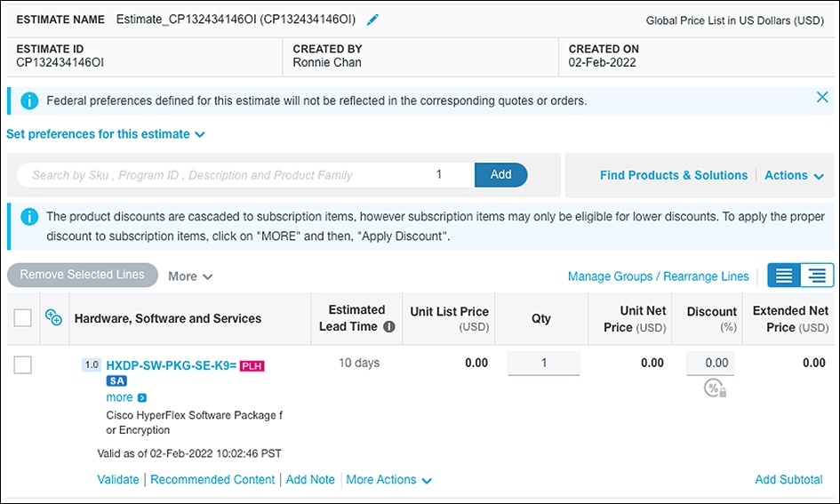Click the Estimated Lead Time info icon
The height and width of the screenshot is (504, 840).
pos(388,327)
